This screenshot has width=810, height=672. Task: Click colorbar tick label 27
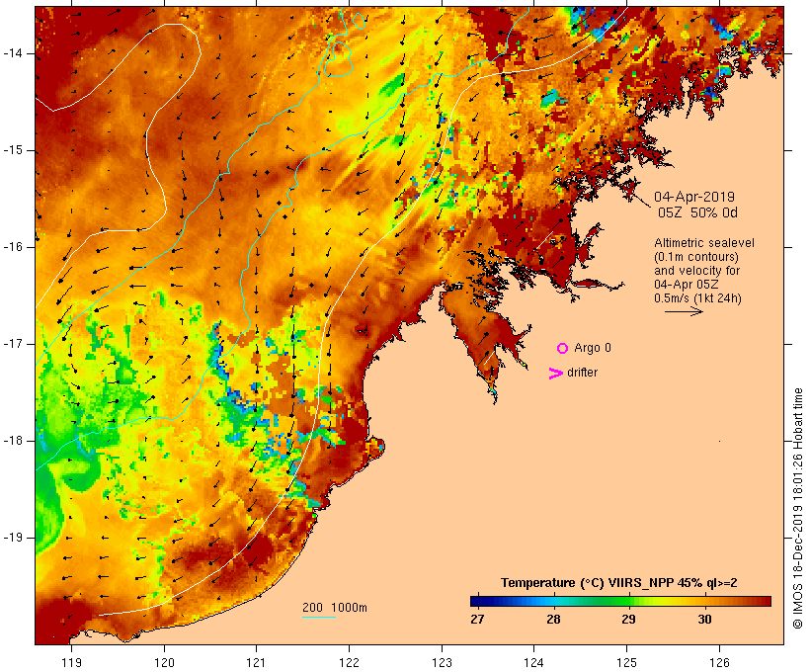pyautogui.click(x=477, y=620)
